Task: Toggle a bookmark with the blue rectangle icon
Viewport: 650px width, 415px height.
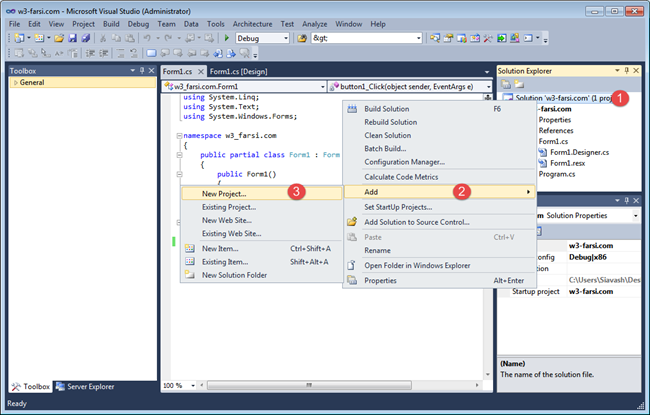Action: click(151, 53)
